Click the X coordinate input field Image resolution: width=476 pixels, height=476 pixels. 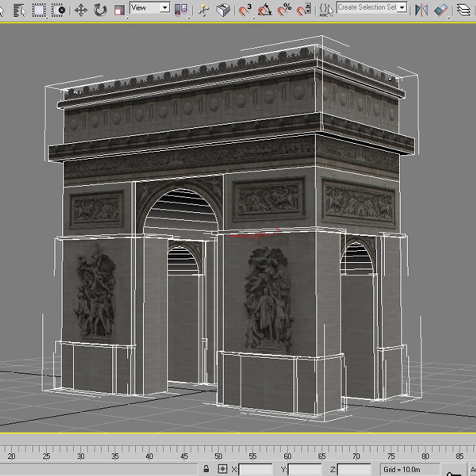[255, 469]
